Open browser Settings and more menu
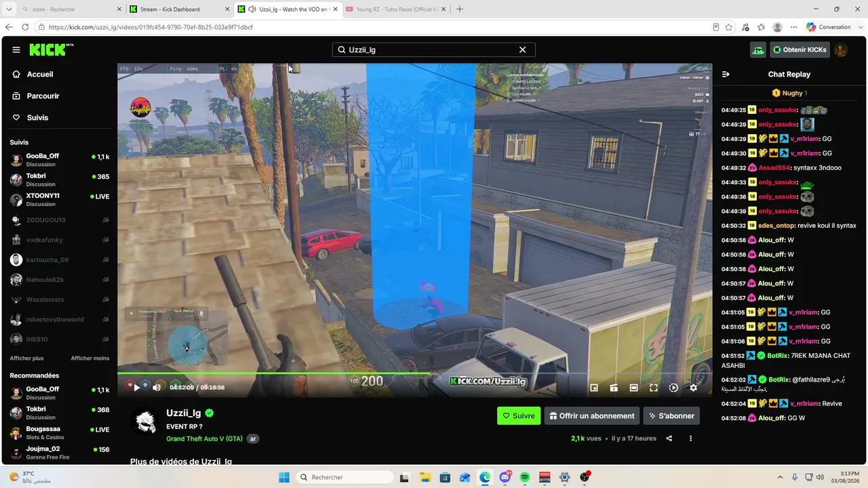Viewport: 868px width, 488px height. pos(793,27)
